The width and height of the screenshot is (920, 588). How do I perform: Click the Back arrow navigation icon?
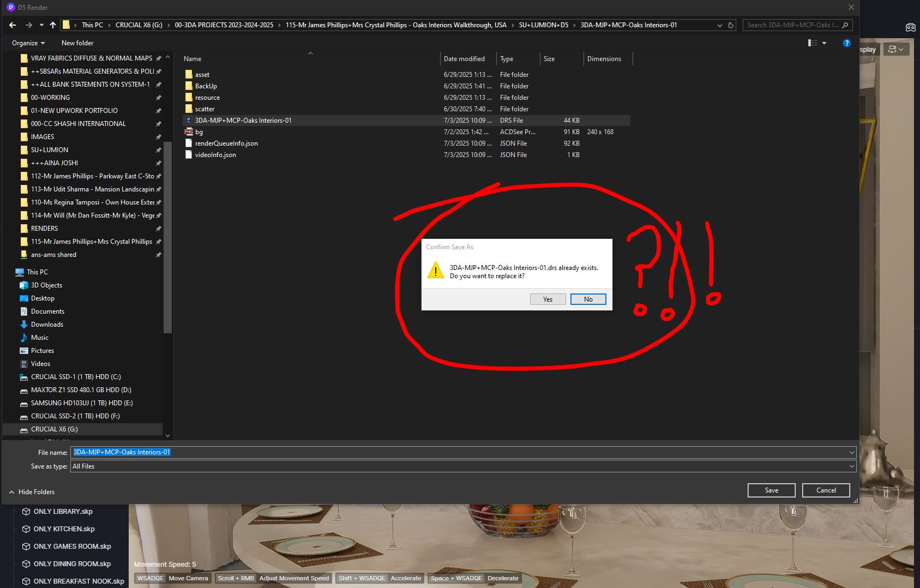point(13,25)
